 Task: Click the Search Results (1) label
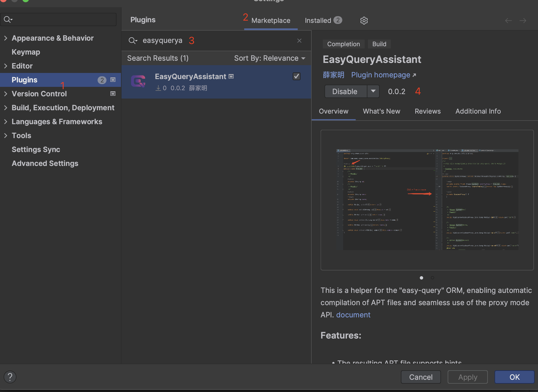158,58
